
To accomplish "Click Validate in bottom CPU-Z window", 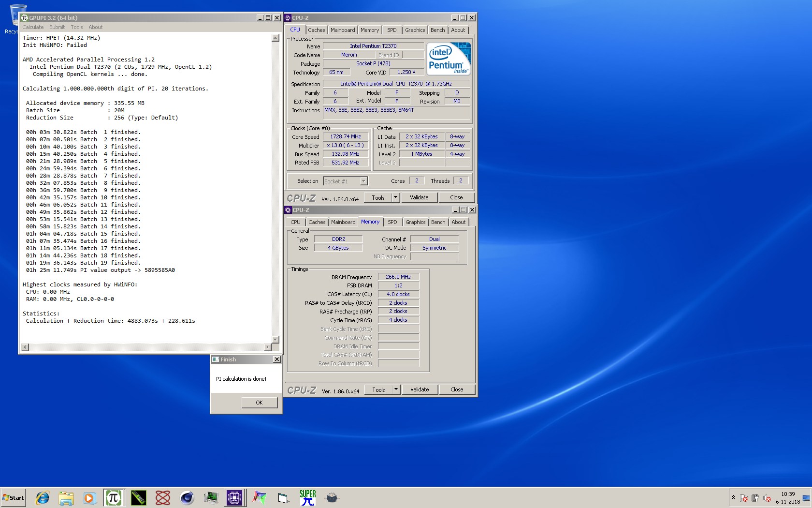I will click(x=420, y=389).
